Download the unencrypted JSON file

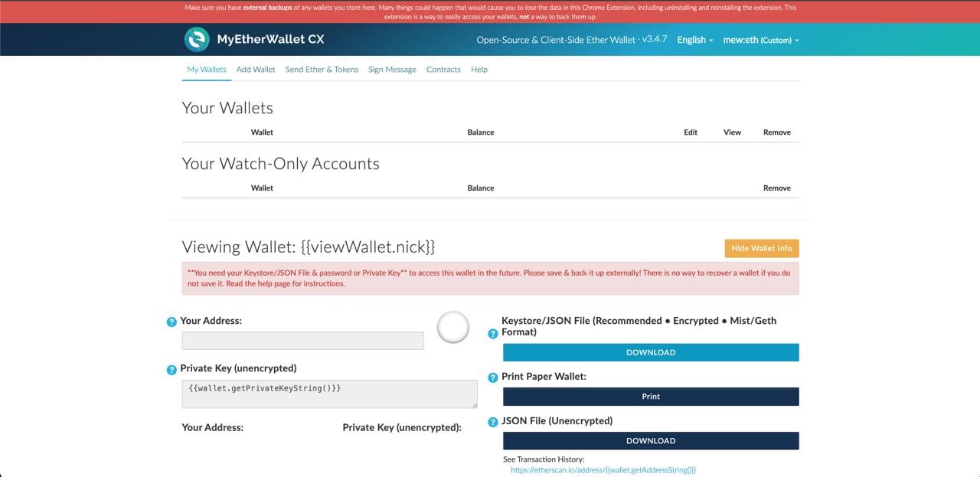tap(650, 440)
